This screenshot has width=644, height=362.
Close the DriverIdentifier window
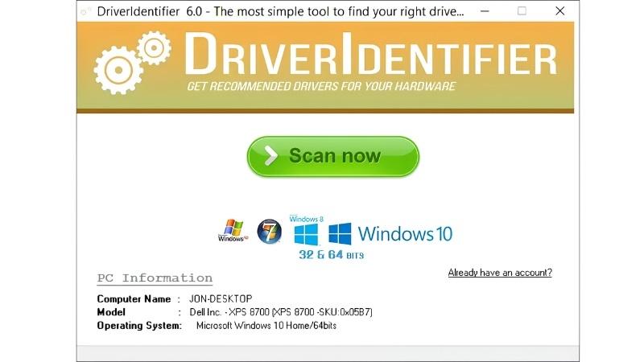[559, 11]
